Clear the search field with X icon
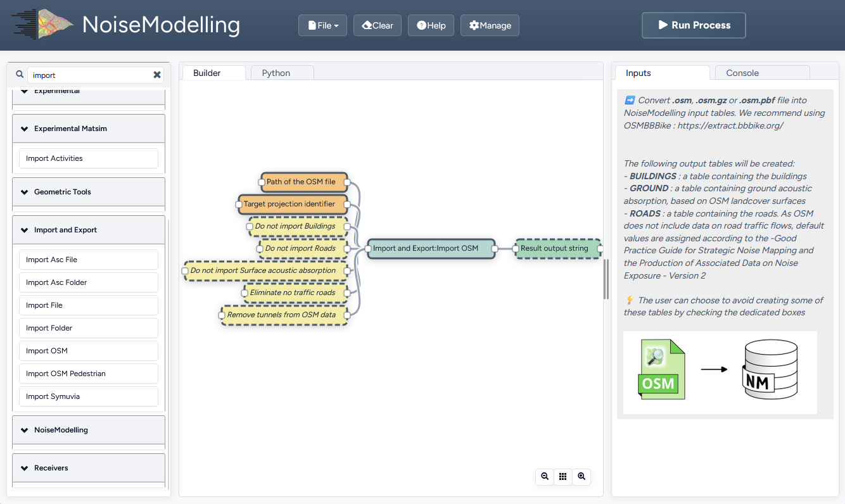 (157, 75)
